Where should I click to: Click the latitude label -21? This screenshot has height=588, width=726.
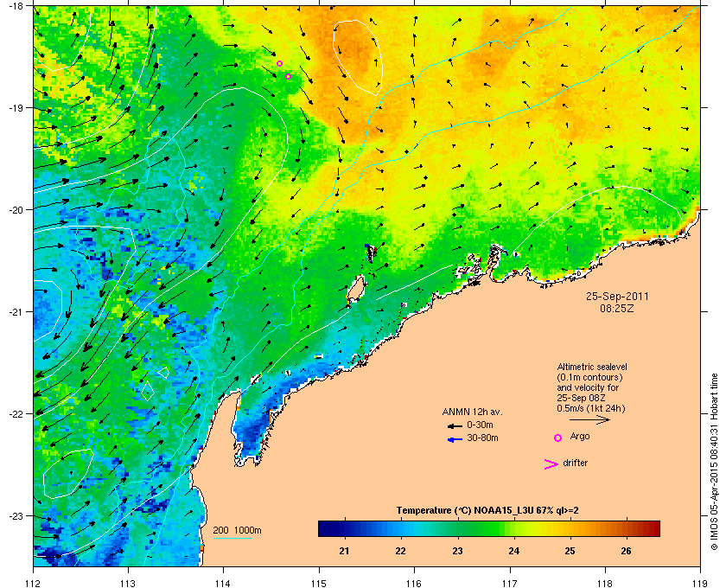point(15,312)
